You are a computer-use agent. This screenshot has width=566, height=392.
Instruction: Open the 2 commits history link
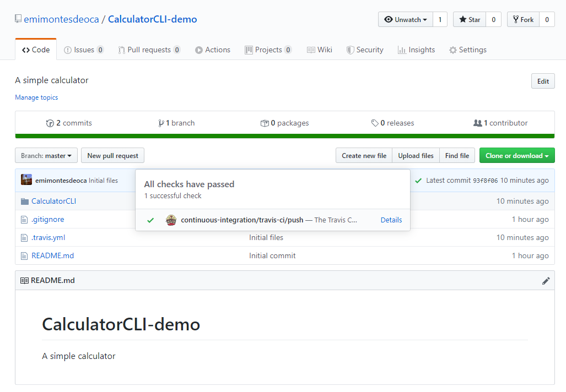[x=69, y=123]
